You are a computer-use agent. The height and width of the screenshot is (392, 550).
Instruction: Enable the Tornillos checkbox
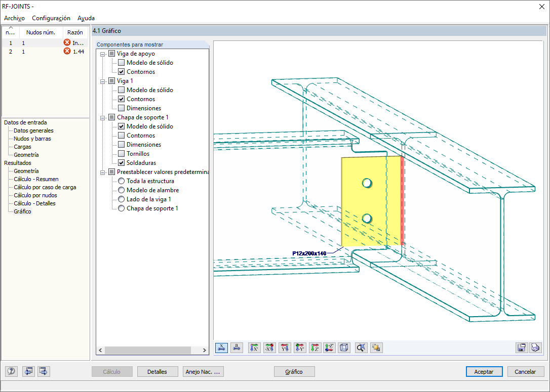tap(121, 154)
